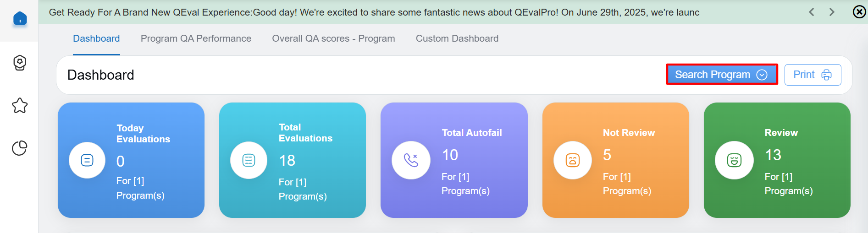The width and height of the screenshot is (868, 233).
Task: Switch to the Custom Dashboard tab
Action: point(457,38)
